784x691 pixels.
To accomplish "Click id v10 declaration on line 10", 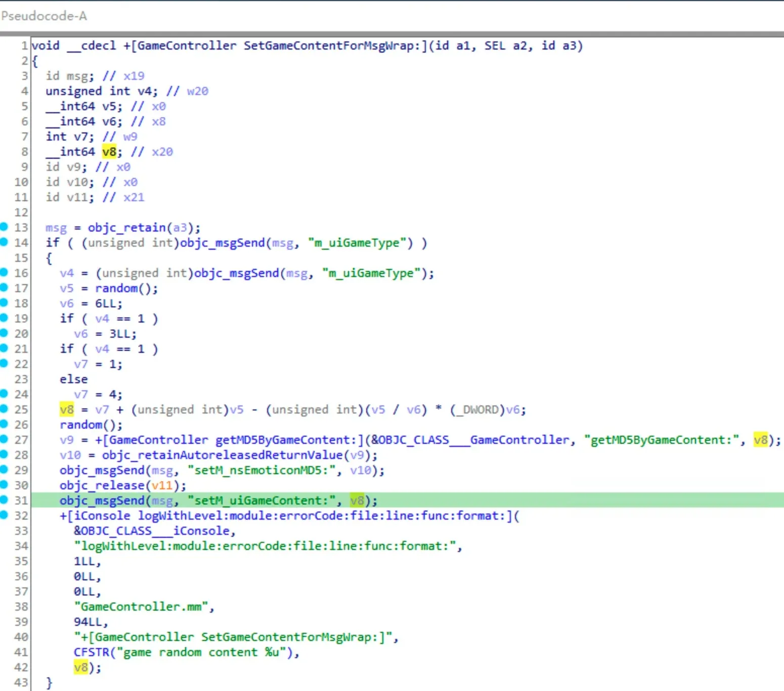I will pyautogui.click(x=67, y=182).
